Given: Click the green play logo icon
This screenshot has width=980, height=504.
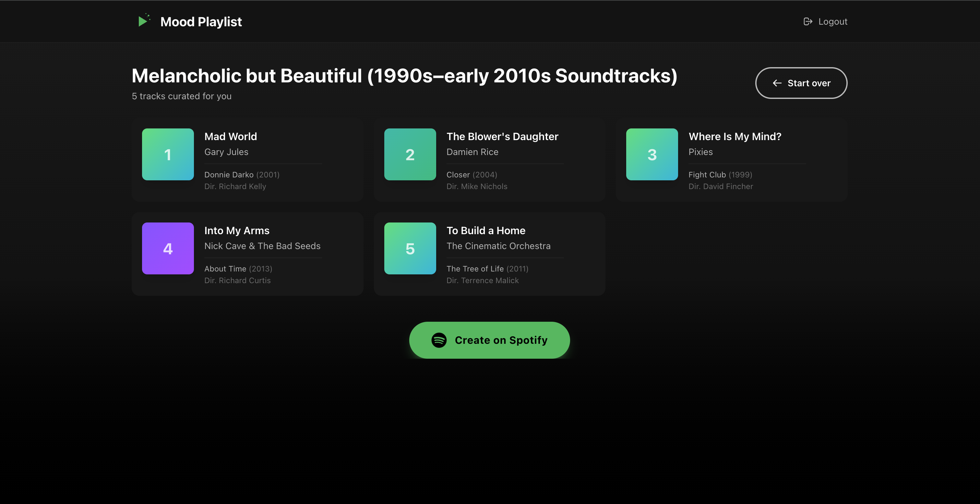Looking at the screenshot, I should click(x=144, y=21).
